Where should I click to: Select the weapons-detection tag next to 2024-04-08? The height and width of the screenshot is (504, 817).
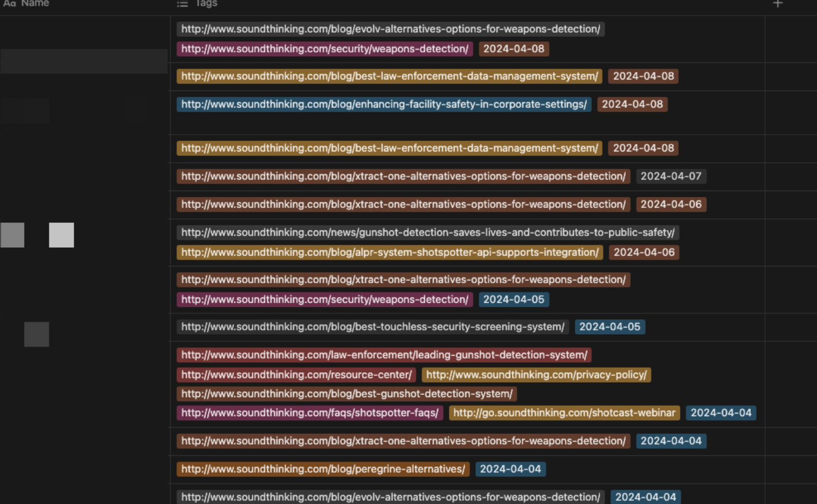[325, 49]
